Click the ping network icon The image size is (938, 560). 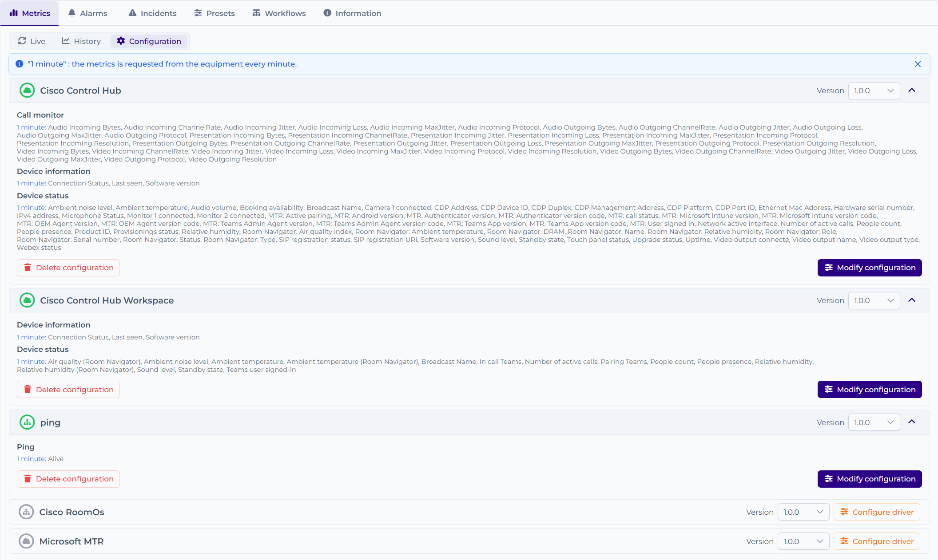(x=27, y=422)
